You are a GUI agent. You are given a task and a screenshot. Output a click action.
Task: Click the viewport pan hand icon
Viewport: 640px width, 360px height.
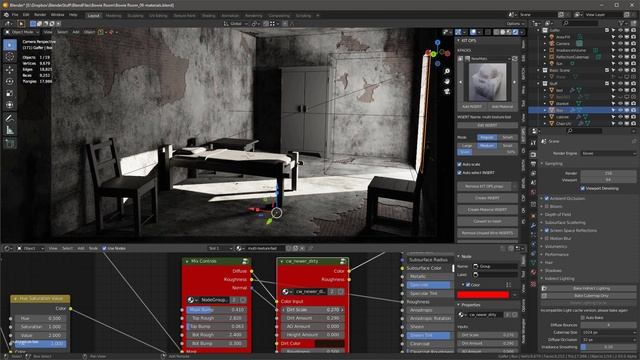[447, 81]
